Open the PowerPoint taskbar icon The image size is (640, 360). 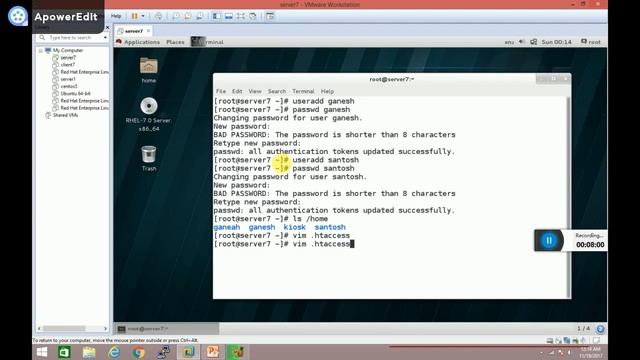coord(213,352)
